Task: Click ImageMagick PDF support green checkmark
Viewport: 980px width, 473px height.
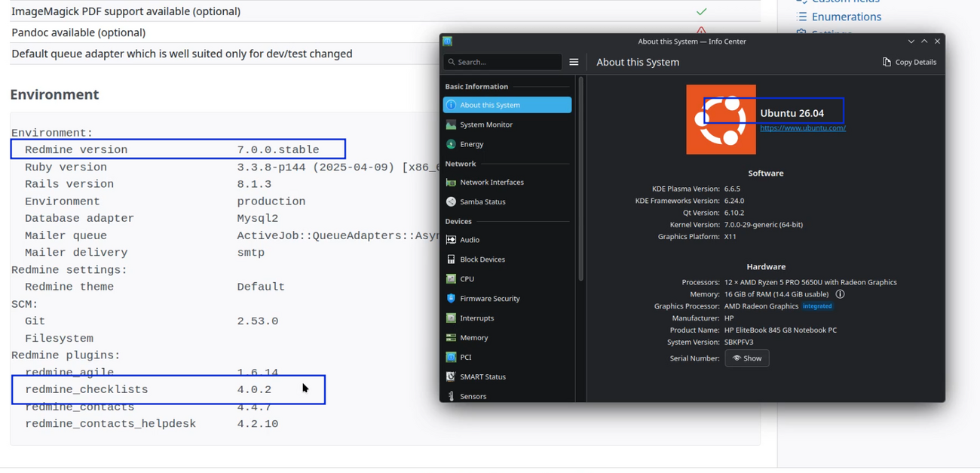Action: pyautogui.click(x=701, y=11)
